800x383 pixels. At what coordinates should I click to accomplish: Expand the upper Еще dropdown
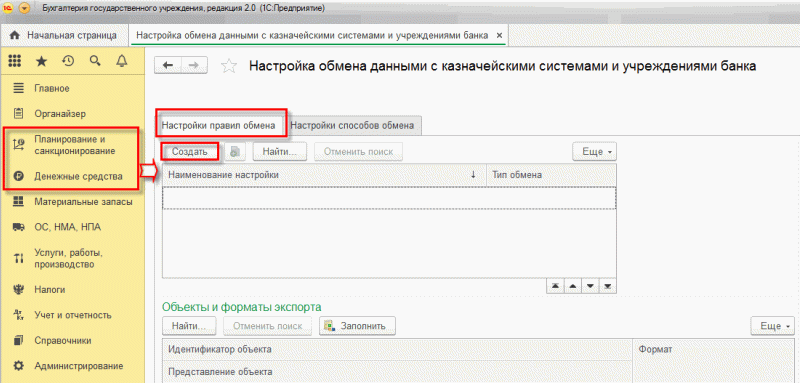click(x=595, y=151)
